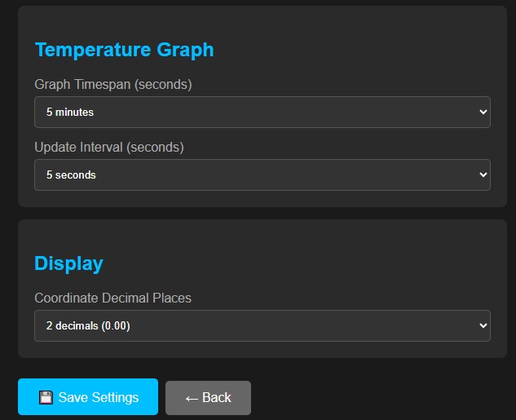Image resolution: width=516 pixels, height=420 pixels.
Task: Click the Graph Timespan dropdown chevron arrow
Action: click(x=483, y=112)
